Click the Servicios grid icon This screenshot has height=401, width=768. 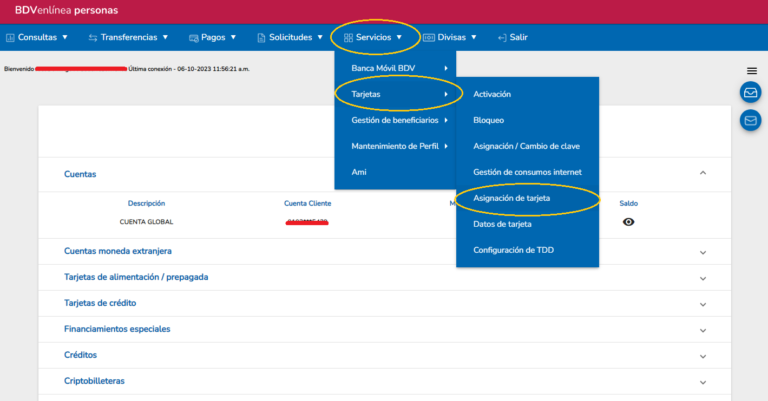pyautogui.click(x=348, y=38)
